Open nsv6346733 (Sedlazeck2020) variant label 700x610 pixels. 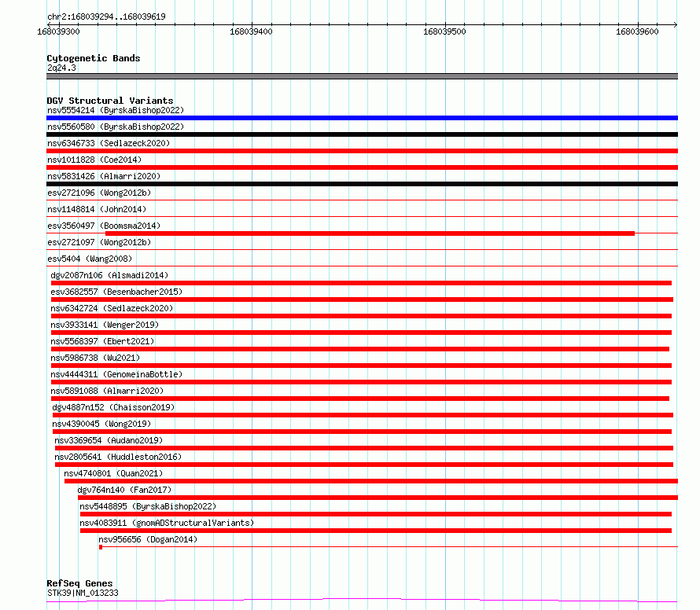pos(109,143)
